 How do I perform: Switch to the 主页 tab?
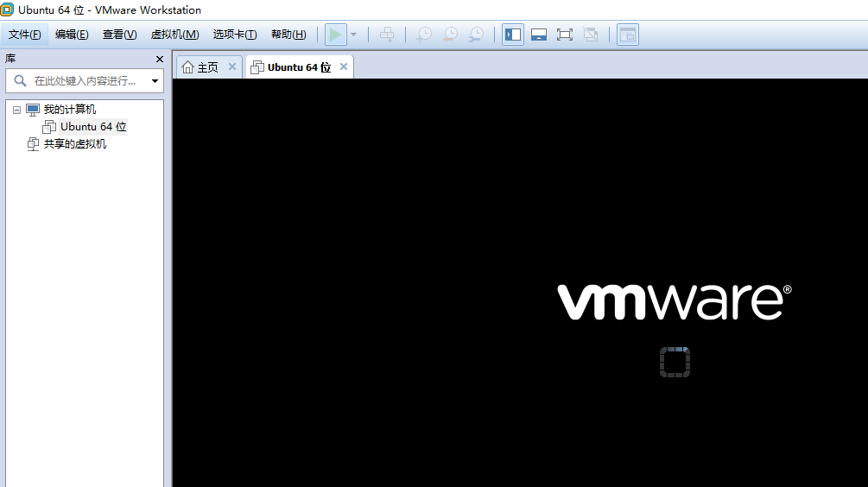click(209, 67)
